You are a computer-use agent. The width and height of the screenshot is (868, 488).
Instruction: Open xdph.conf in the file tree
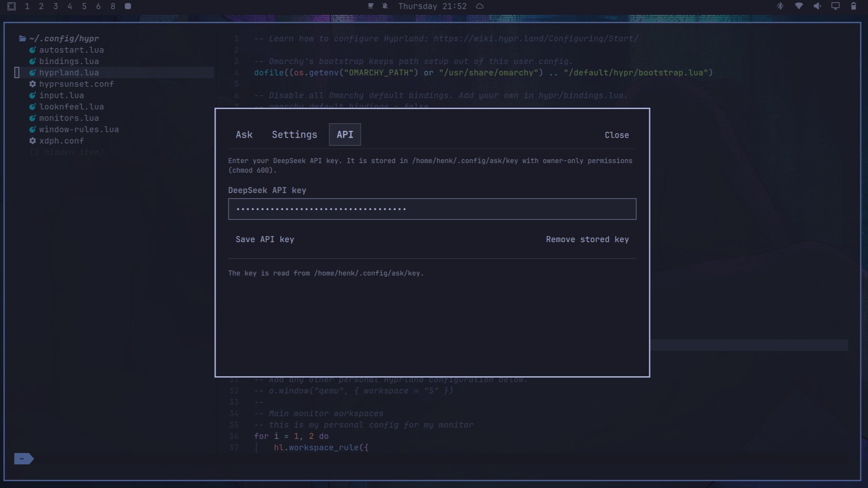(x=61, y=141)
